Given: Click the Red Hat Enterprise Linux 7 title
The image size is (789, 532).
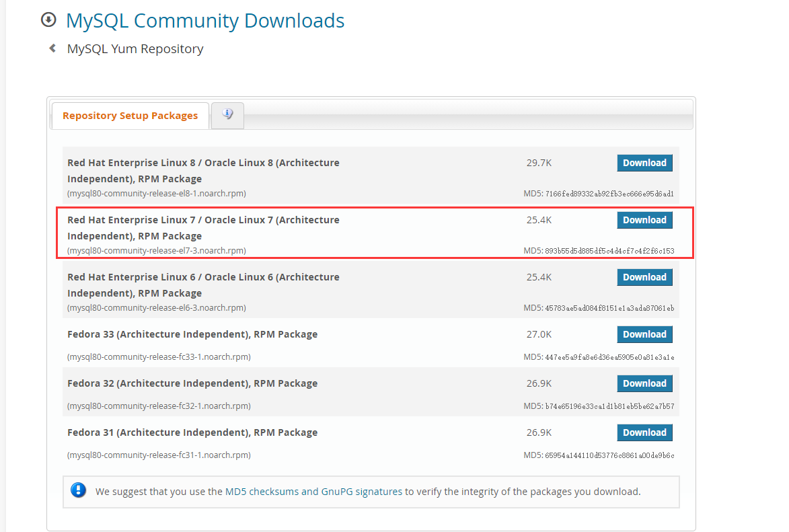Looking at the screenshot, I should coord(203,228).
